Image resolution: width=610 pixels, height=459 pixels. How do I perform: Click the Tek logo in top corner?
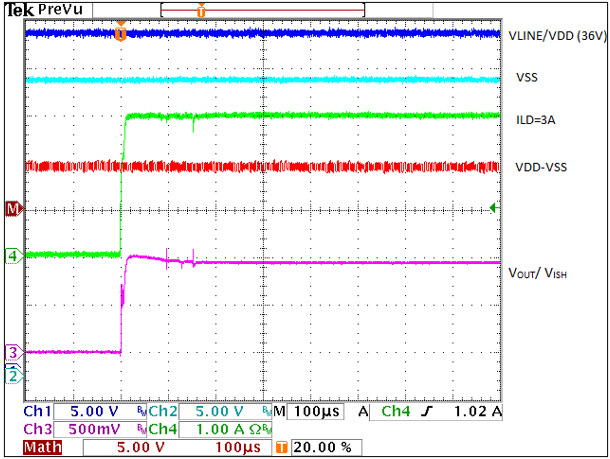(20, 9)
